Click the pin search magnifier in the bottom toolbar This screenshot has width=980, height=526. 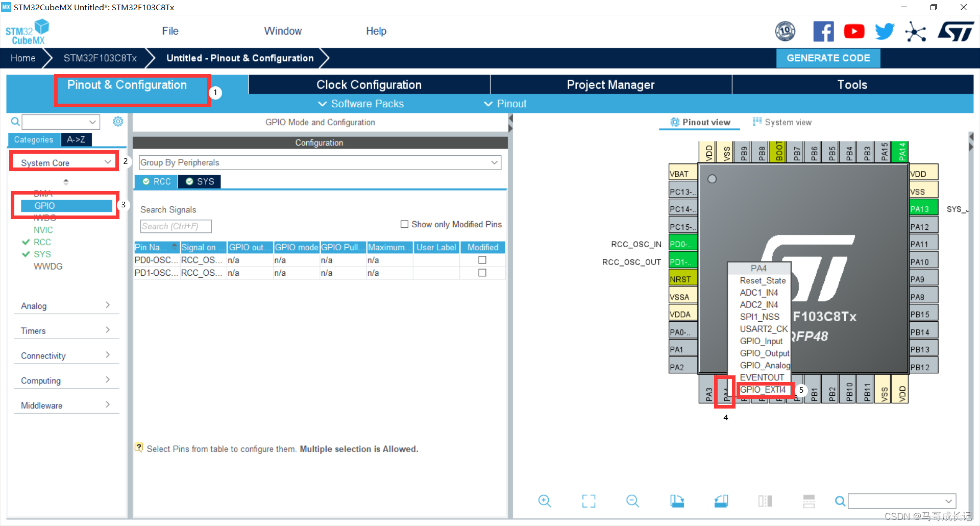tap(840, 501)
